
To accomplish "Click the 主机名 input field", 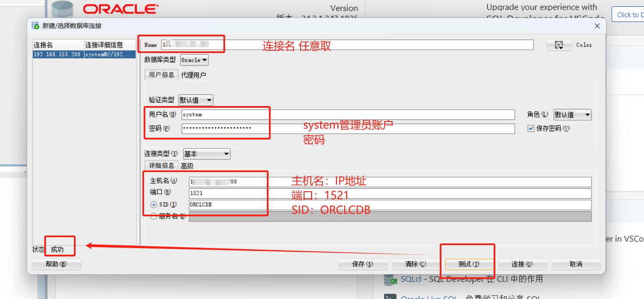I will point(390,182).
